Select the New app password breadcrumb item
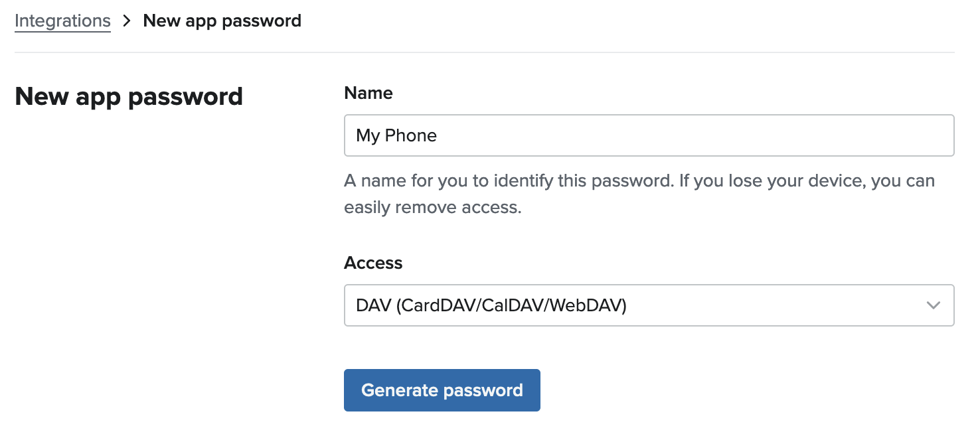Image resolution: width=980 pixels, height=446 pixels. tap(222, 21)
